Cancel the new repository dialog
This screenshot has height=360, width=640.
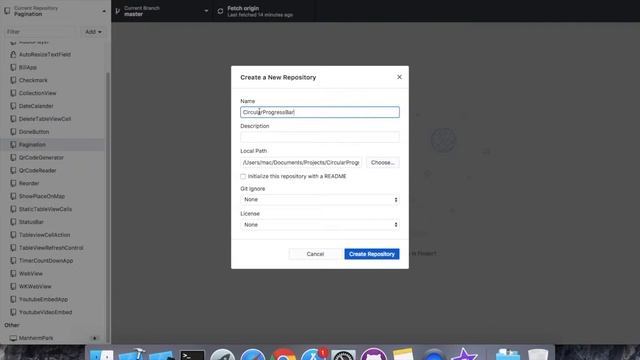click(x=315, y=254)
